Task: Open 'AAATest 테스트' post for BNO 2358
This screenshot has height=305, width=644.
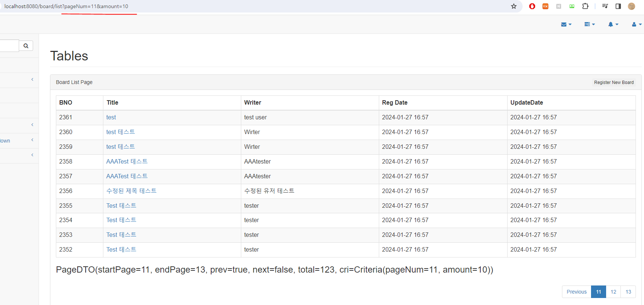Action: click(127, 161)
